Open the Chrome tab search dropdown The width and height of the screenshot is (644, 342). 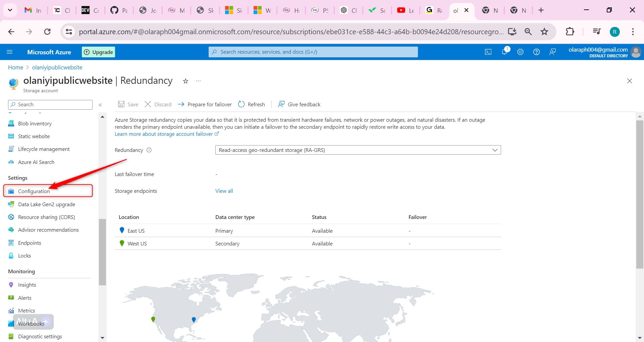click(10, 10)
